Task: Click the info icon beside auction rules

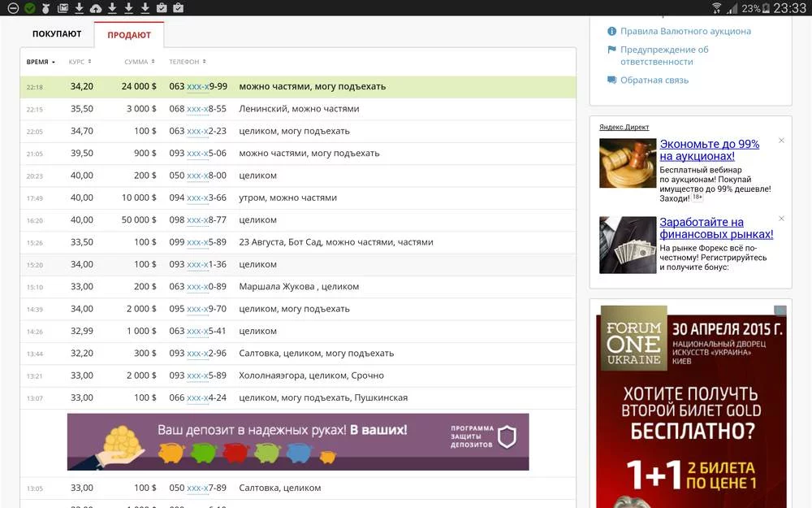Action: tap(611, 31)
